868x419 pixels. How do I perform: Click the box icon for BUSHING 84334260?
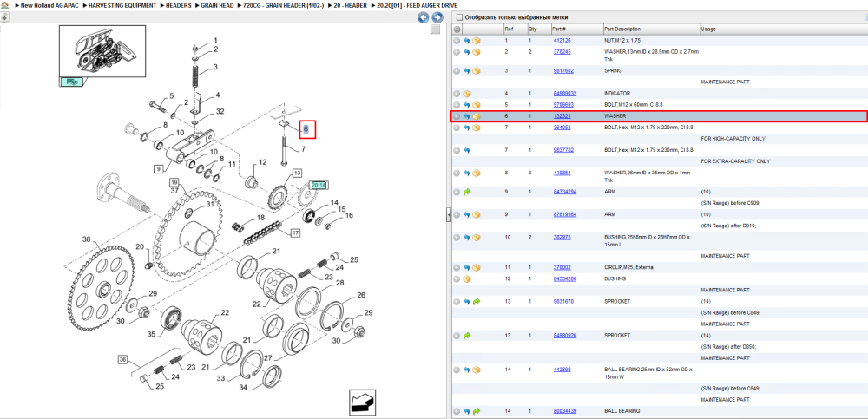[x=466, y=279]
